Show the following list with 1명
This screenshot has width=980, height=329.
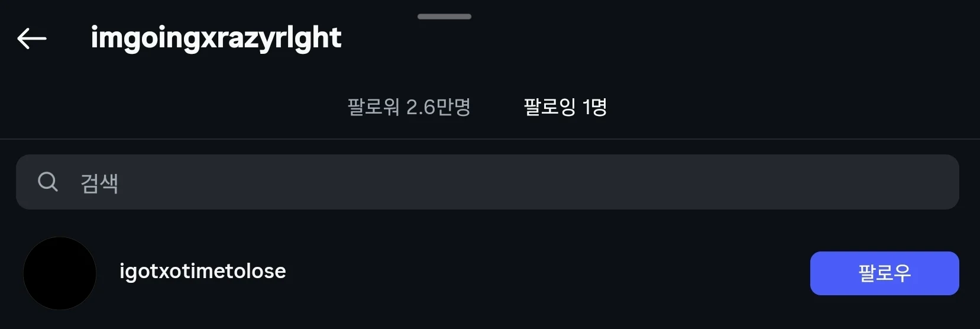pos(565,107)
